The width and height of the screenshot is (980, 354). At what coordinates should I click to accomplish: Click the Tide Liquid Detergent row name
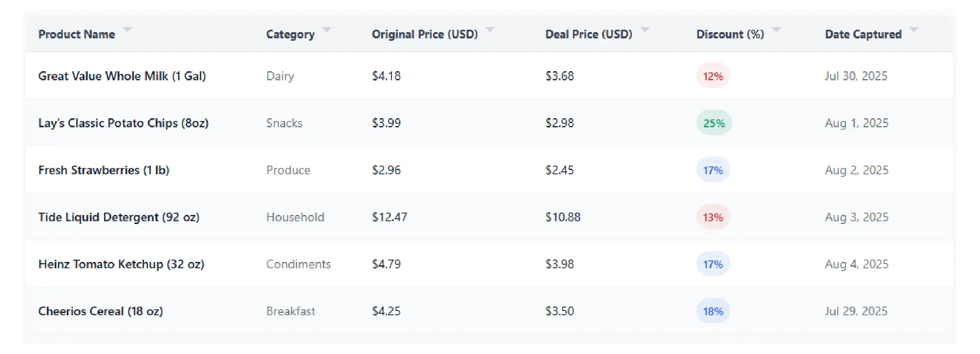119,217
